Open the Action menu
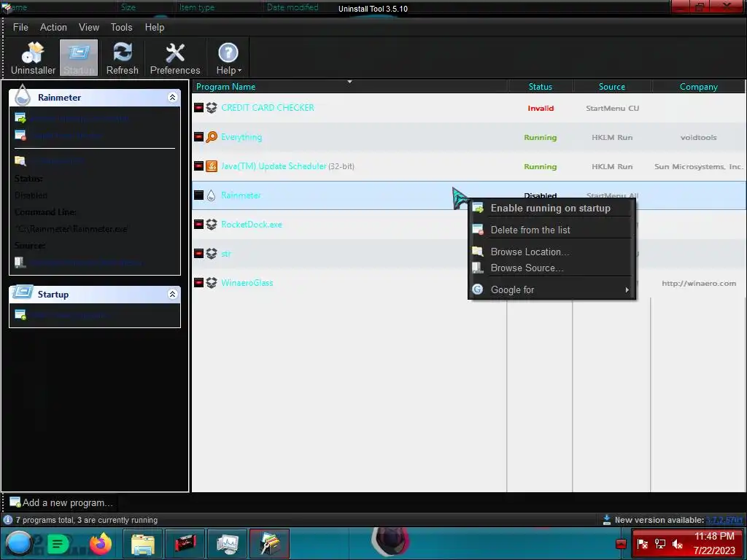747x560 pixels. [x=53, y=27]
